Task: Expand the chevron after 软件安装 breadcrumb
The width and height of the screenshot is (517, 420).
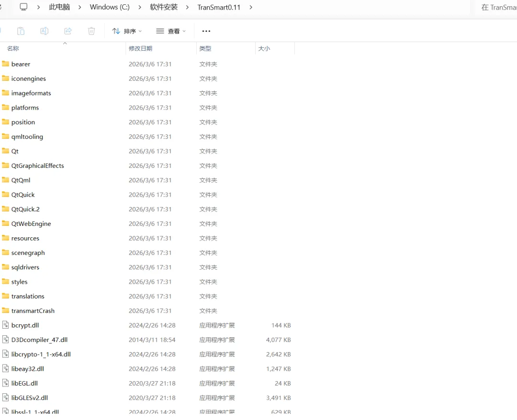Action: 187,7
